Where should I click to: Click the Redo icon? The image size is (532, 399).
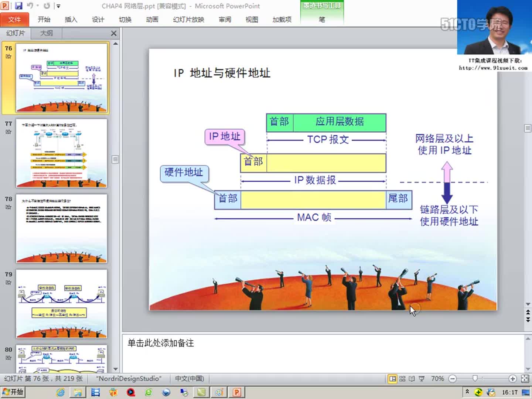coord(47,6)
